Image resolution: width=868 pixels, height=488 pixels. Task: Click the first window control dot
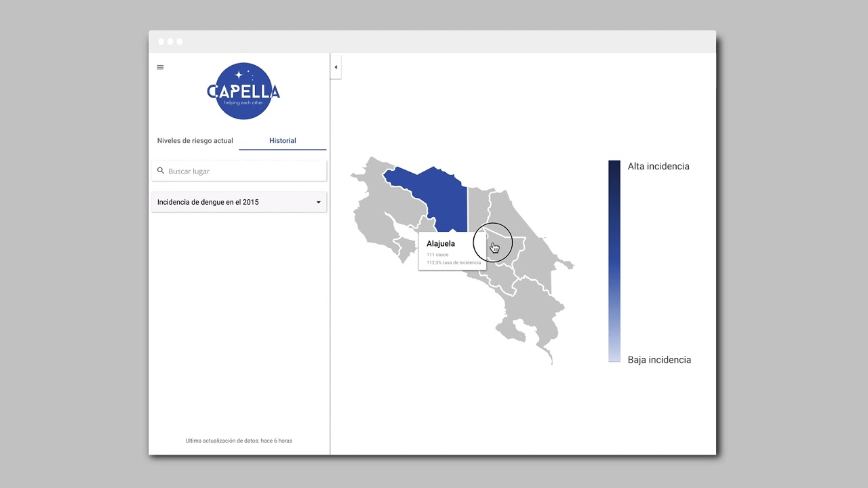[161, 41]
